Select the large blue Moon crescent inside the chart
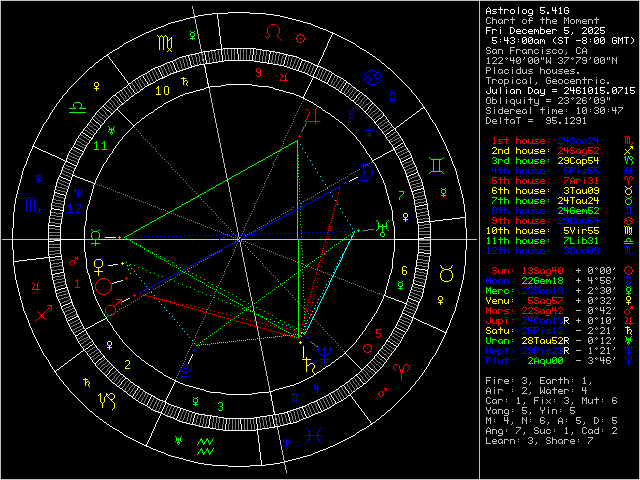This screenshot has width=640, height=480. (x=366, y=172)
